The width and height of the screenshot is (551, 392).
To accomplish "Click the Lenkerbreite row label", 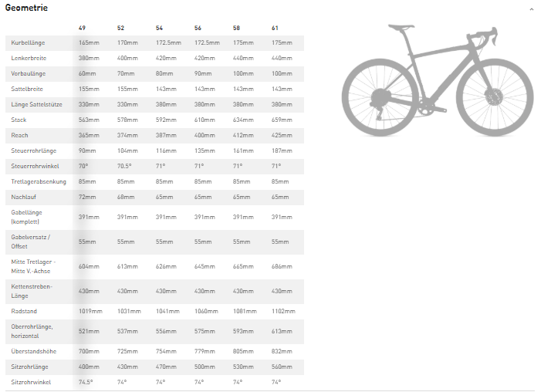I will pyautogui.click(x=29, y=59).
